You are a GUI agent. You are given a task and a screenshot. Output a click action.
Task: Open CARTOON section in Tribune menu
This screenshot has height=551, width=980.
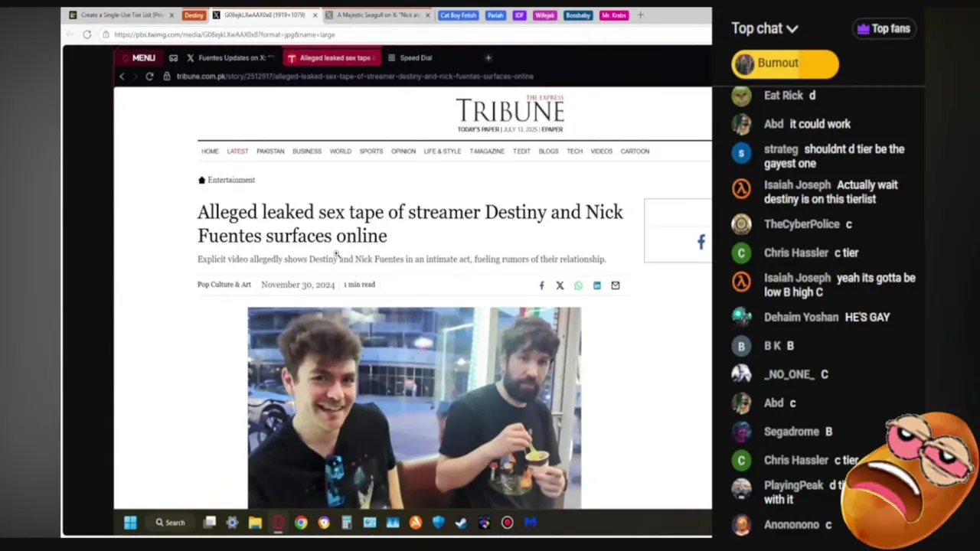pyautogui.click(x=635, y=152)
